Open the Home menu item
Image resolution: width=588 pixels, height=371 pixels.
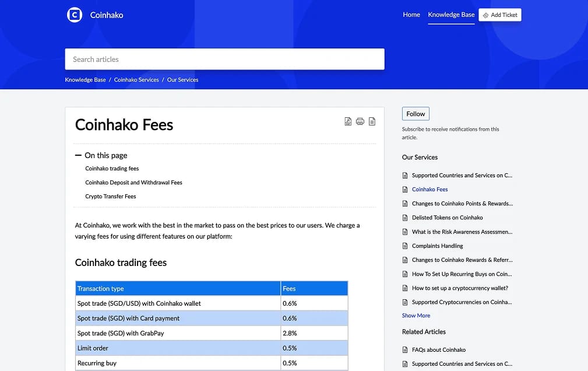pos(411,15)
